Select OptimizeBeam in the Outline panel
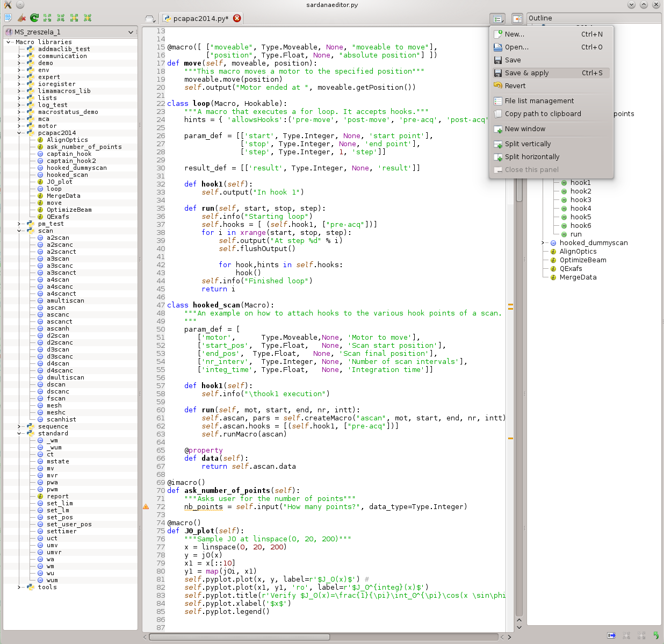This screenshot has width=664, height=644. (x=582, y=260)
